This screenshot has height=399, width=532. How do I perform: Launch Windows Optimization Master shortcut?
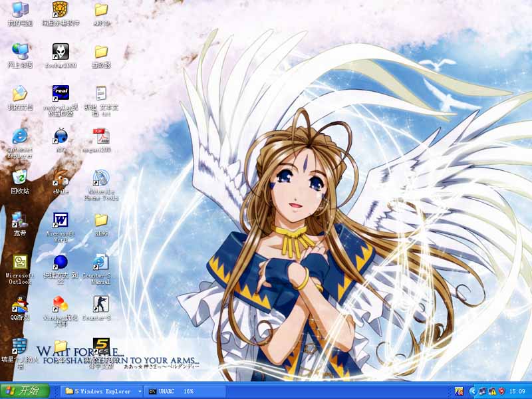pos(61,311)
